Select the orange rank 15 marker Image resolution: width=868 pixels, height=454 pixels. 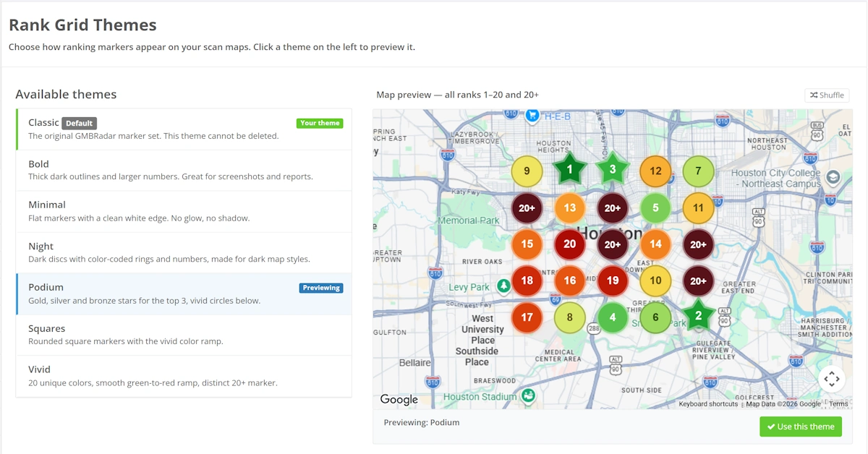pyautogui.click(x=527, y=244)
